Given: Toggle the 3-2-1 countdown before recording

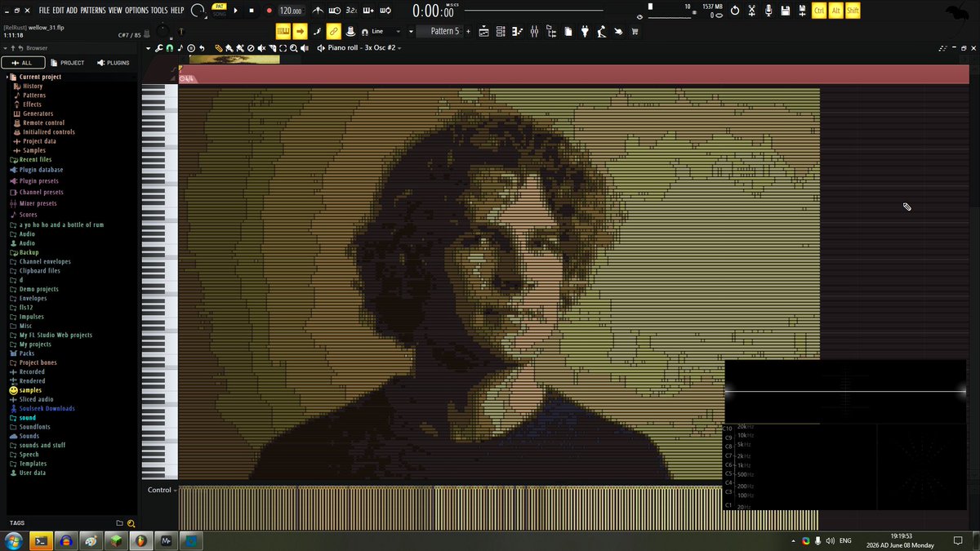Looking at the screenshot, I should tap(350, 11).
